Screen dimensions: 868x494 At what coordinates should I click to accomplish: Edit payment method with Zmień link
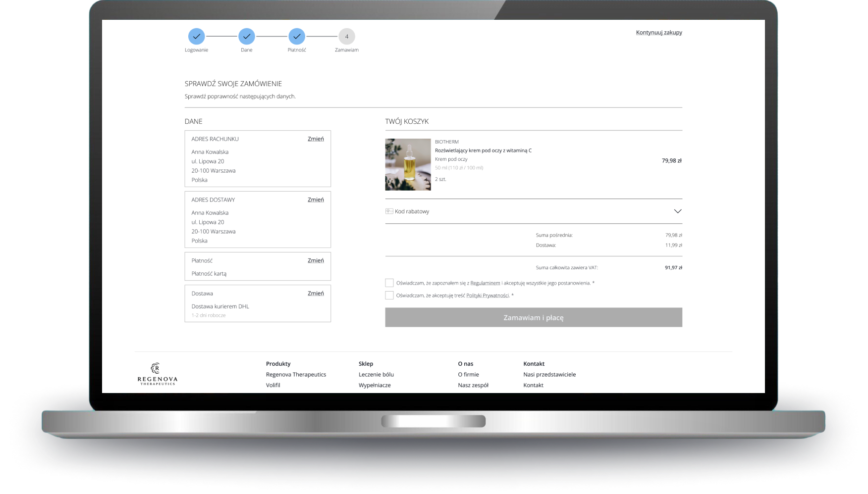[316, 261]
